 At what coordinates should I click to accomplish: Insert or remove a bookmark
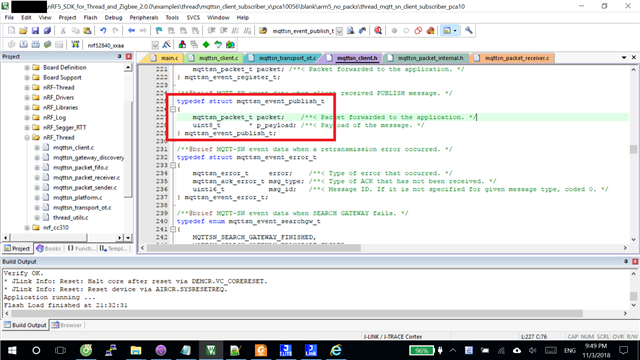tap(159, 31)
